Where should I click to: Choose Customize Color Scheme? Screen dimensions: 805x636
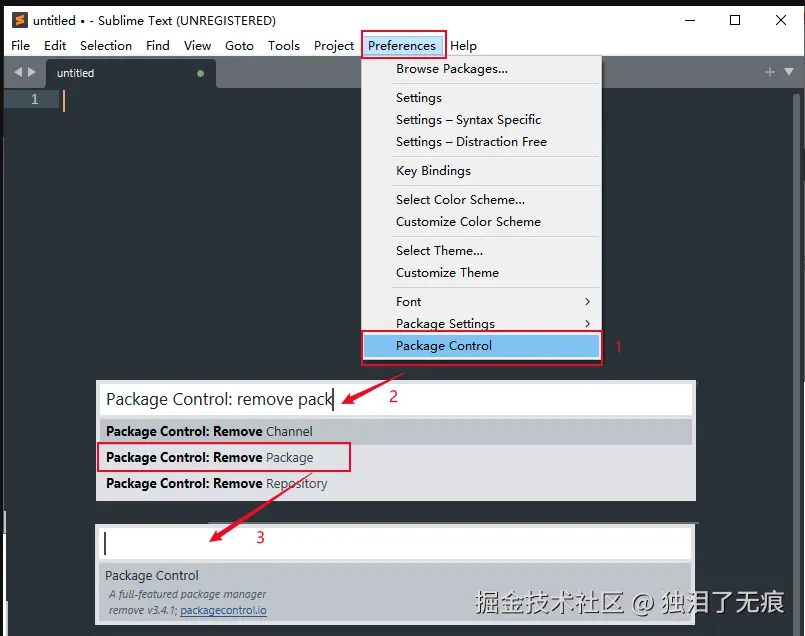pyautogui.click(x=481, y=222)
